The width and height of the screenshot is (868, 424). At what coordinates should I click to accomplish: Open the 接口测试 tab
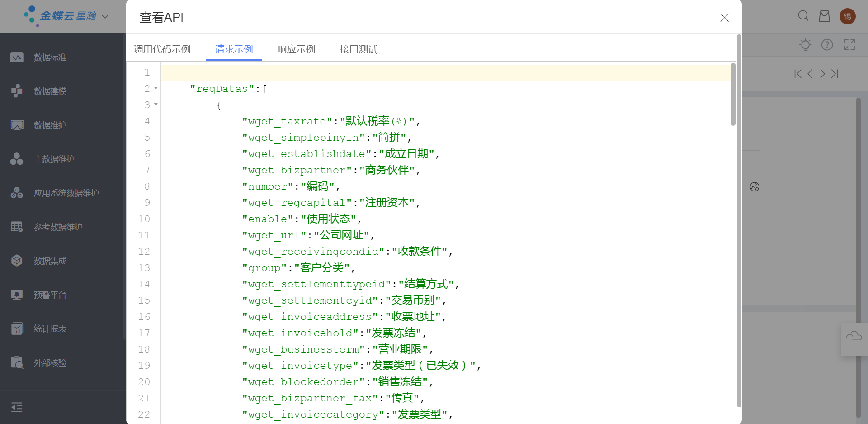coord(359,49)
